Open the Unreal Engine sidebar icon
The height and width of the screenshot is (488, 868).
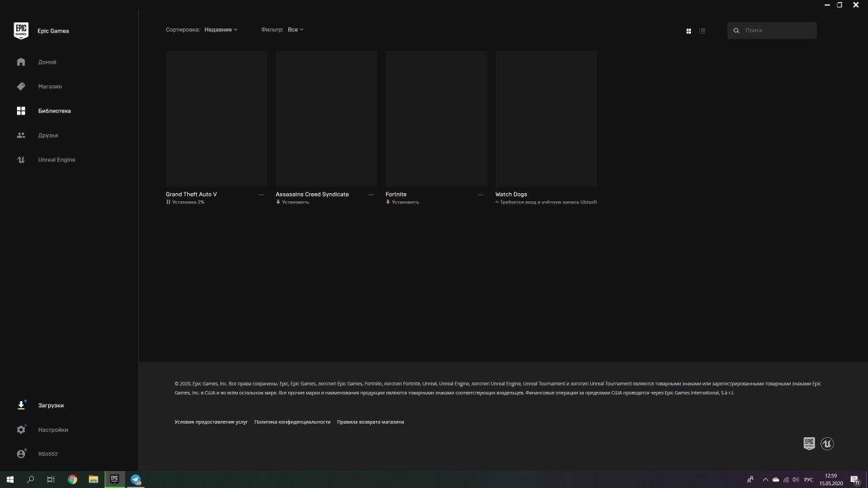(21, 159)
